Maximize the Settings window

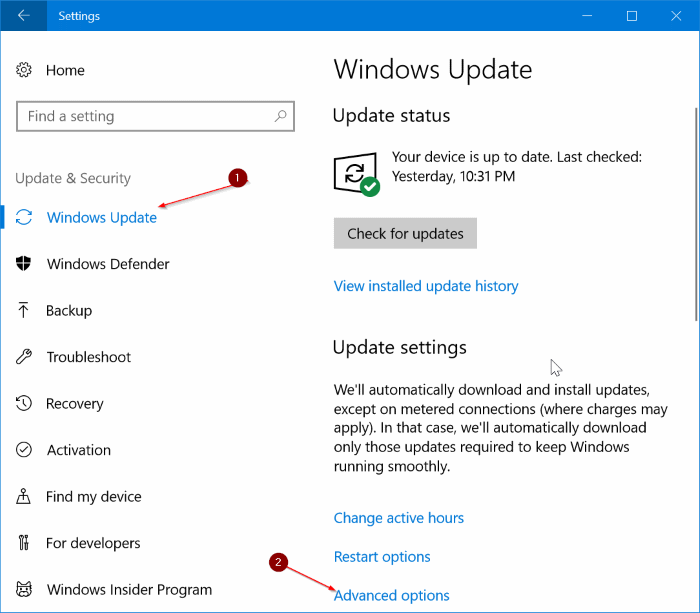coord(632,16)
